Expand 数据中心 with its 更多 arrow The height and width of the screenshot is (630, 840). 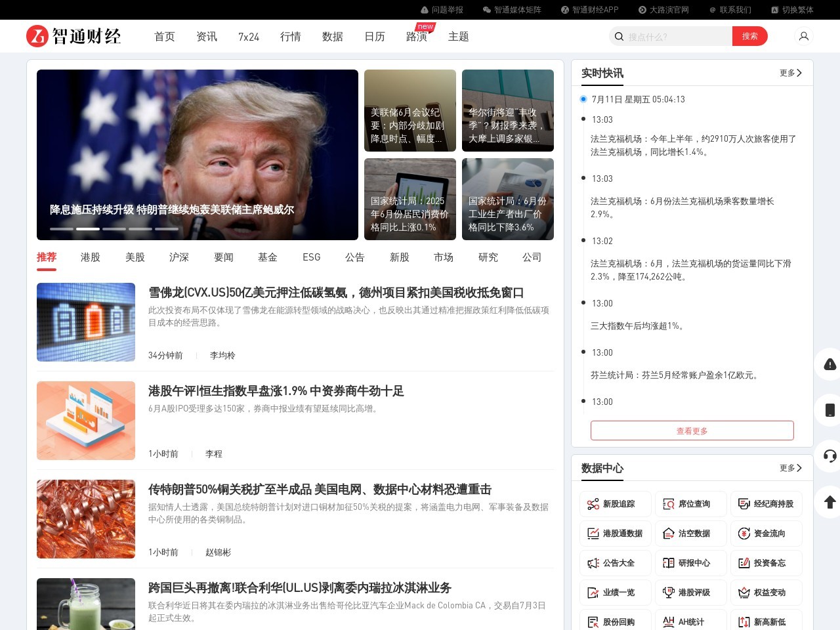tap(789, 468)
